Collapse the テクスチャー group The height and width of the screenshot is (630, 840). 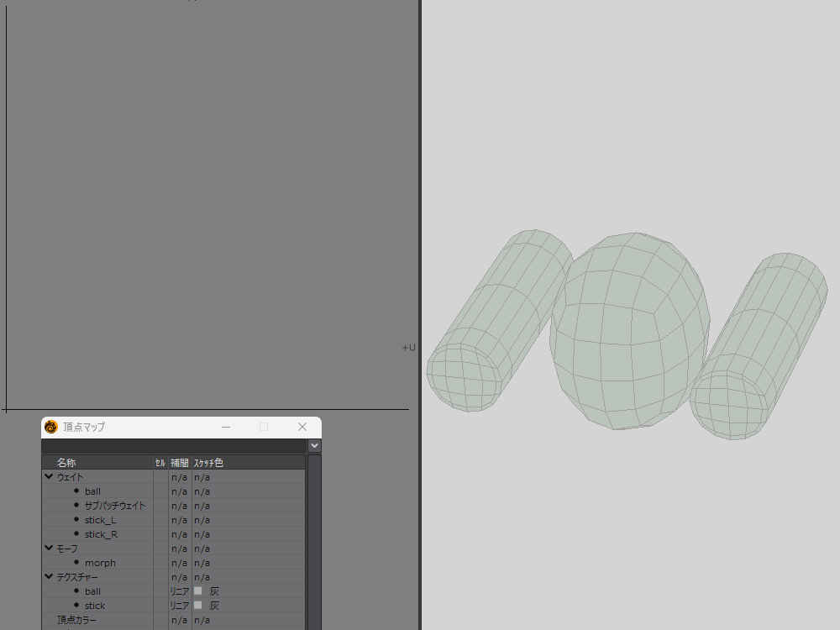pos(49,577)
